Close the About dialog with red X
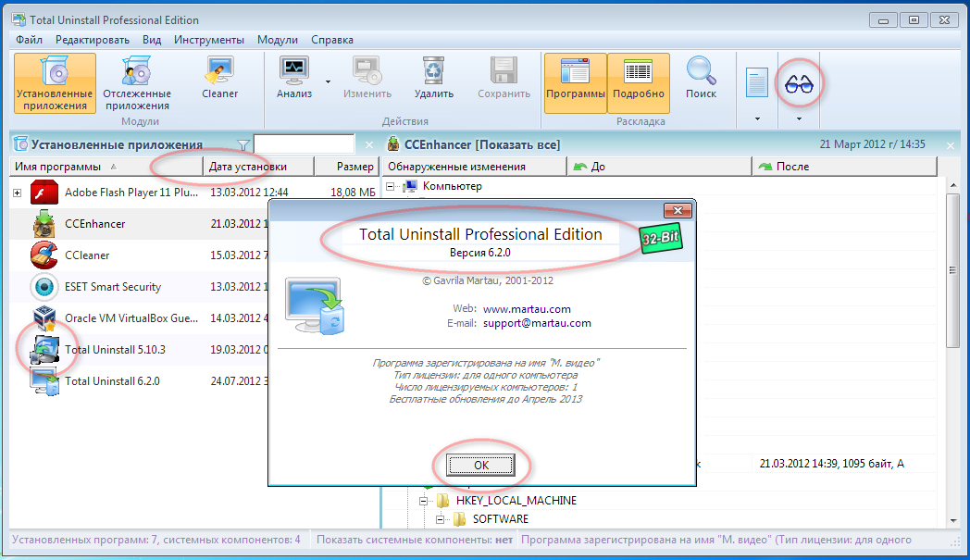The height and width of the screenshot is (560, 970). 678,210
